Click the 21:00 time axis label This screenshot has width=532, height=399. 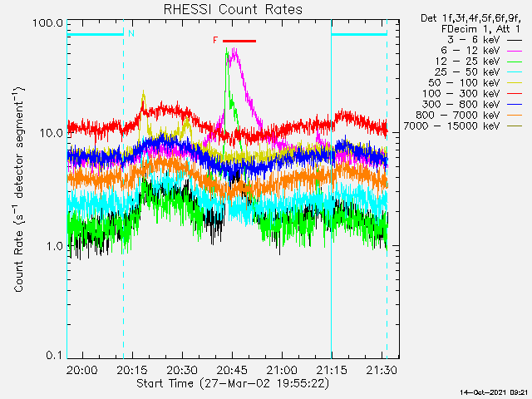[282, 370]
